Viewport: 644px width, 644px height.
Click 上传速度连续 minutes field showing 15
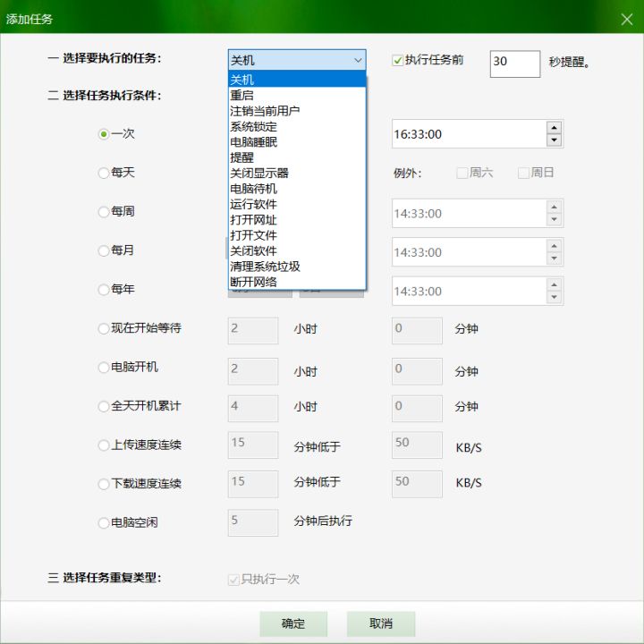pyautogui.click(x=253, y=445)
